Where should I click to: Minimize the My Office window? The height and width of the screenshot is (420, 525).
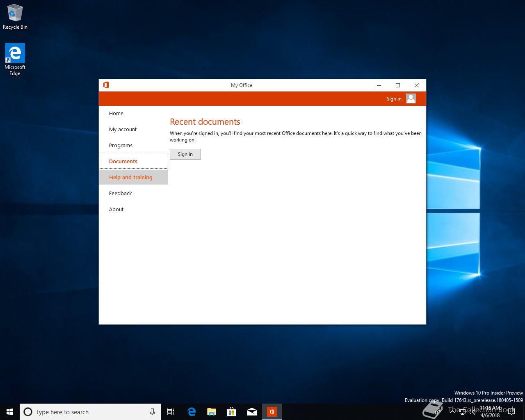[379, 85]
